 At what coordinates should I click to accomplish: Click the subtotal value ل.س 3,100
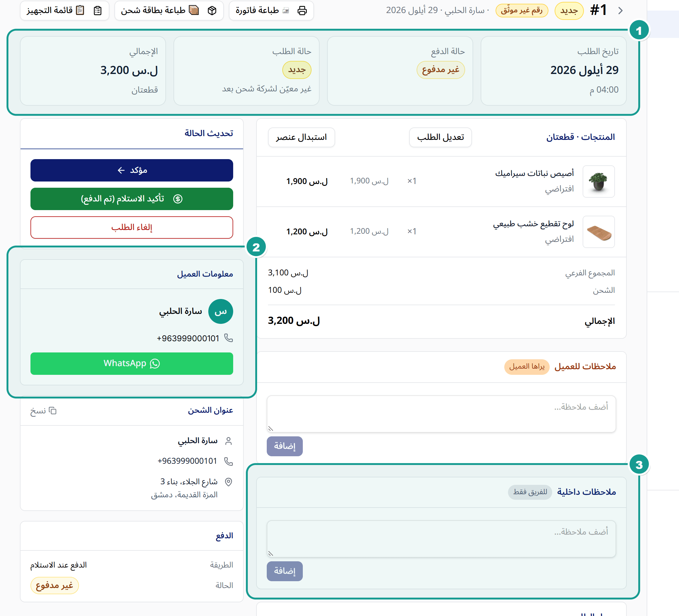point(288,273)
